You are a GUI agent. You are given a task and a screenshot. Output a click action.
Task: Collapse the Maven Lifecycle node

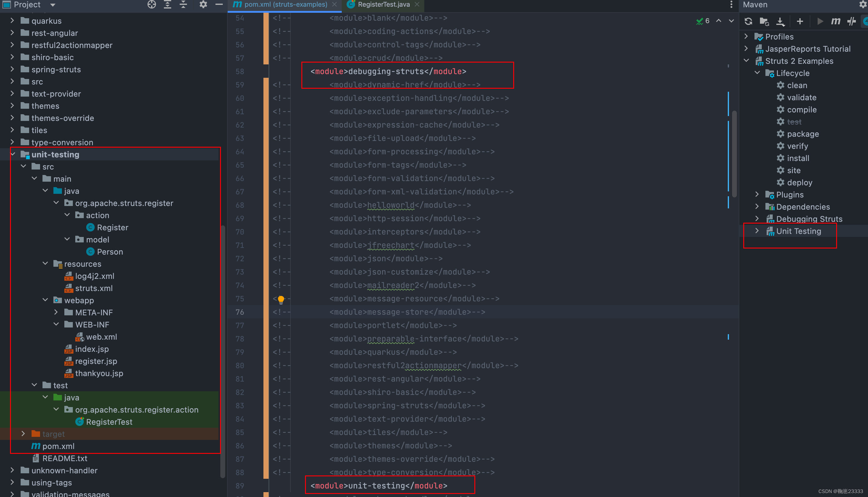(757, 73)
